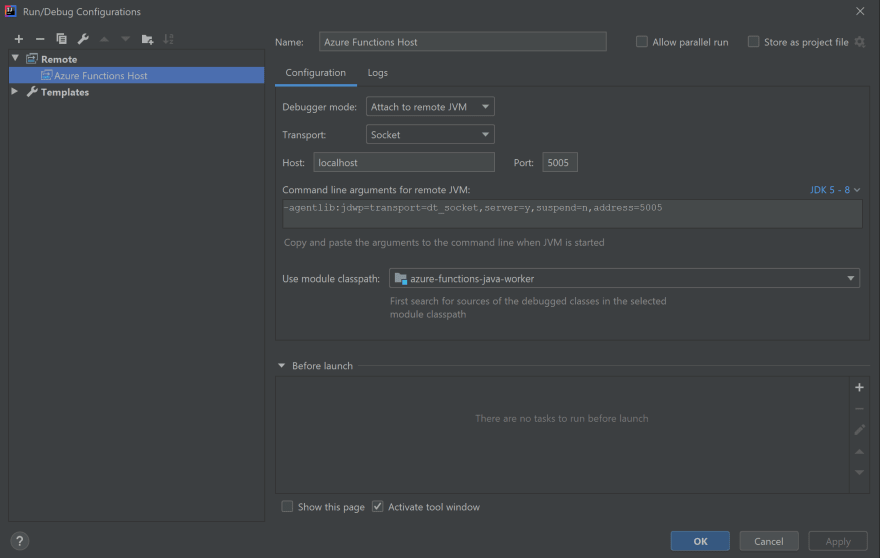Open Use module classpath dropdown
880x558 pixels.
pyautogui.click(x=624, y=278)
